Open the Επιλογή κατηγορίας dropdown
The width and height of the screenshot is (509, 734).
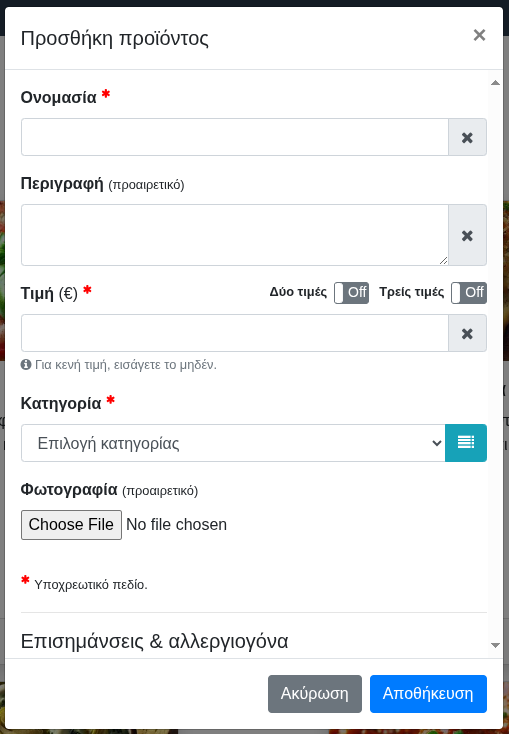pos(233,443)
